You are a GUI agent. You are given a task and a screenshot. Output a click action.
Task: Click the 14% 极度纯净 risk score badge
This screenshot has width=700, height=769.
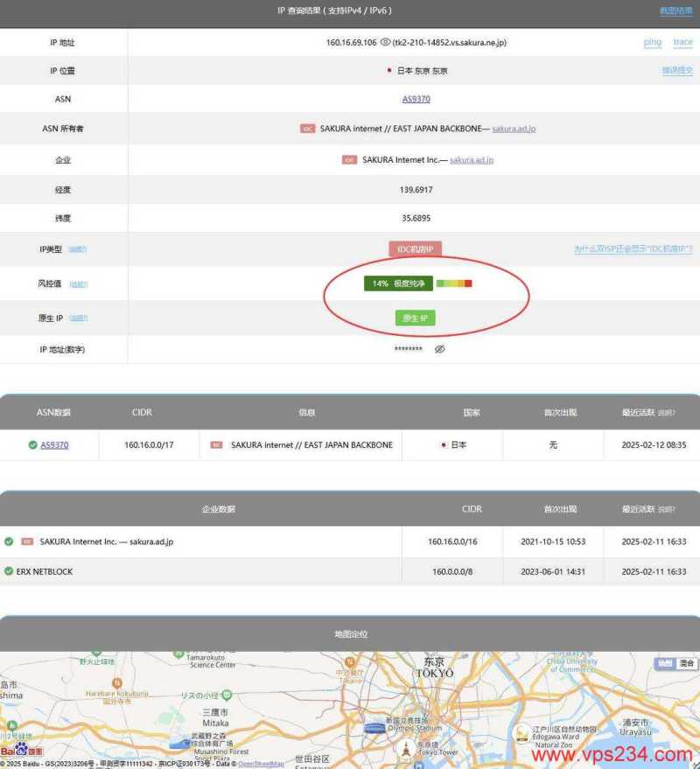click(396, 283)
